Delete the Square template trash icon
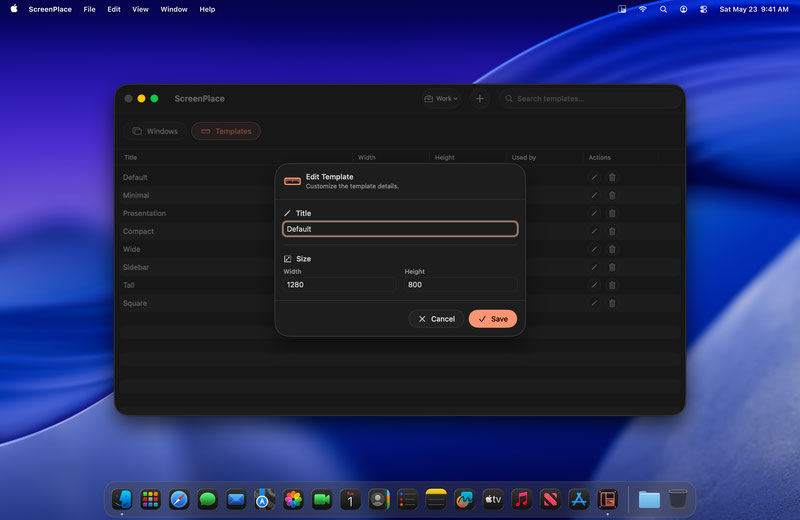 coord(612,303)
